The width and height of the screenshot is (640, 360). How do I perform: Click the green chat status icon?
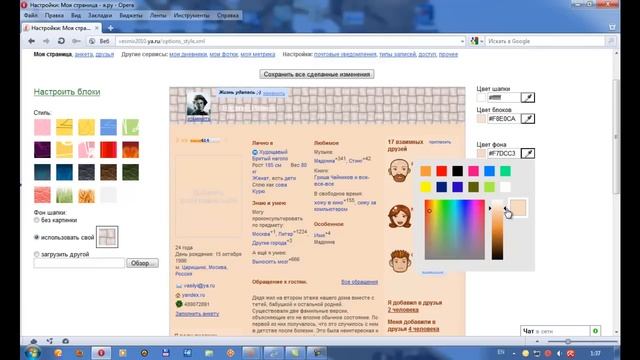tap(595, 331)
